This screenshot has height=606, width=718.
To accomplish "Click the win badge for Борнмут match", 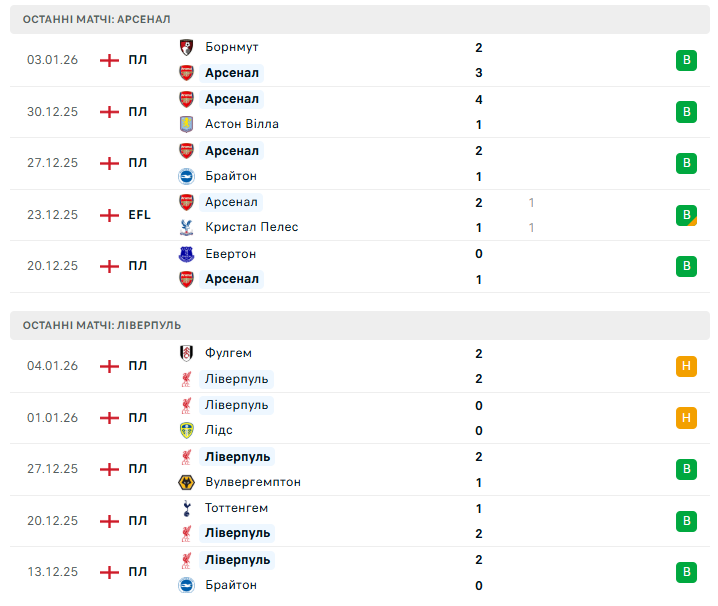I will 686,60.
